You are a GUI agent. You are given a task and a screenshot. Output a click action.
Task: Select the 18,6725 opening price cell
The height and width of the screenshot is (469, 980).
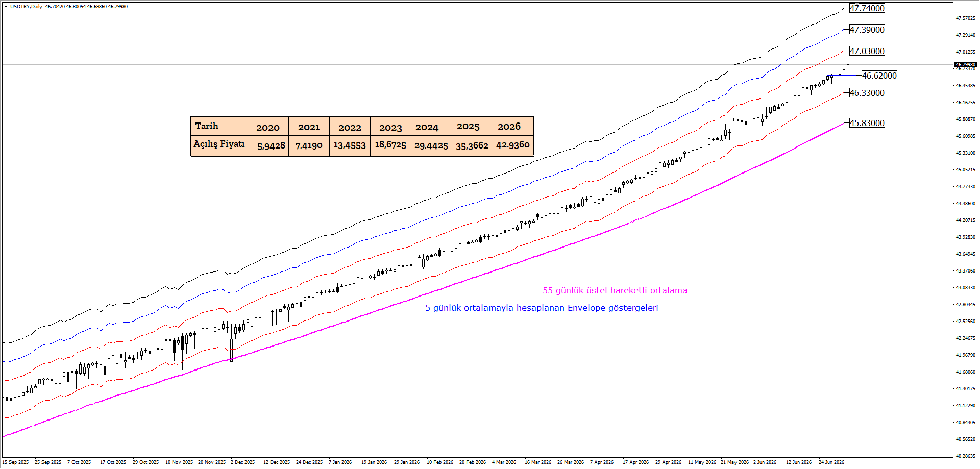[390, 145]
